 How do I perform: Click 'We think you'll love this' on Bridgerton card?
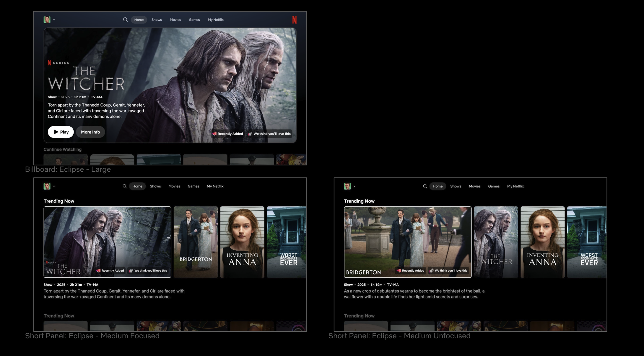[x=448, y=270]
